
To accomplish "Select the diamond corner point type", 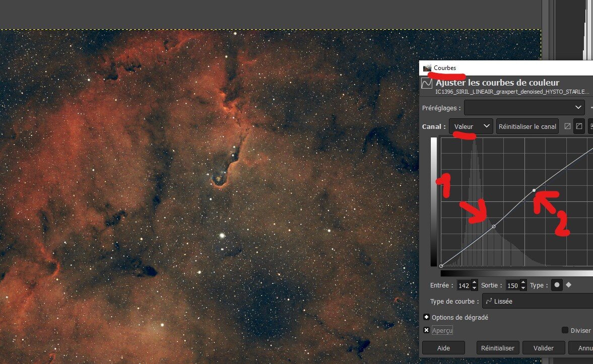I will pyautogui.click(x=568, y=284).
